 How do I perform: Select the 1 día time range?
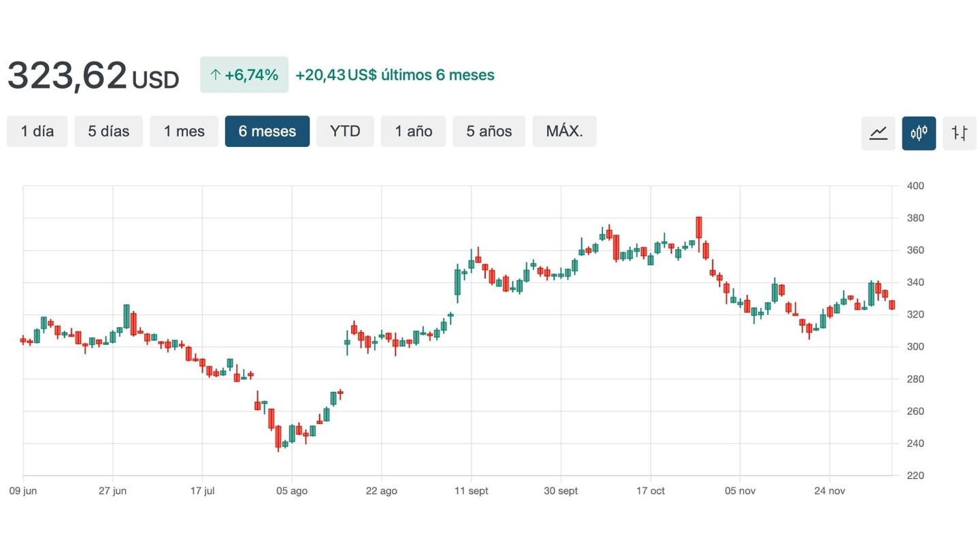click(37, 131)
